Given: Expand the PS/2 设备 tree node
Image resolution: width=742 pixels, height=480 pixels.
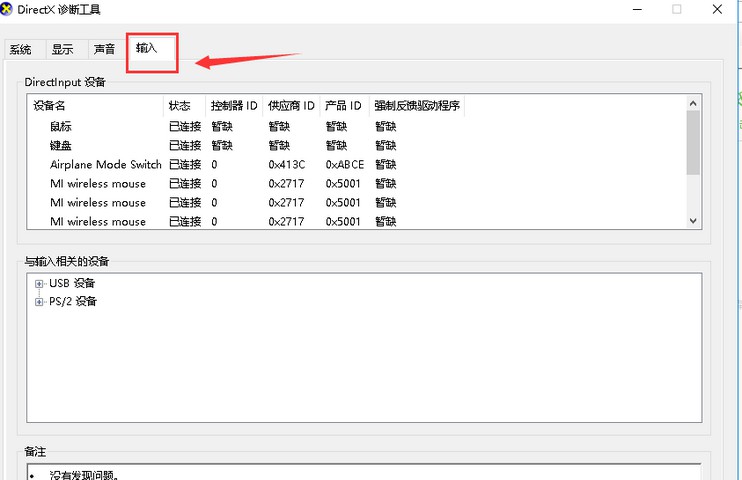Looking at the screenshot, I should [x=40, y=302].
